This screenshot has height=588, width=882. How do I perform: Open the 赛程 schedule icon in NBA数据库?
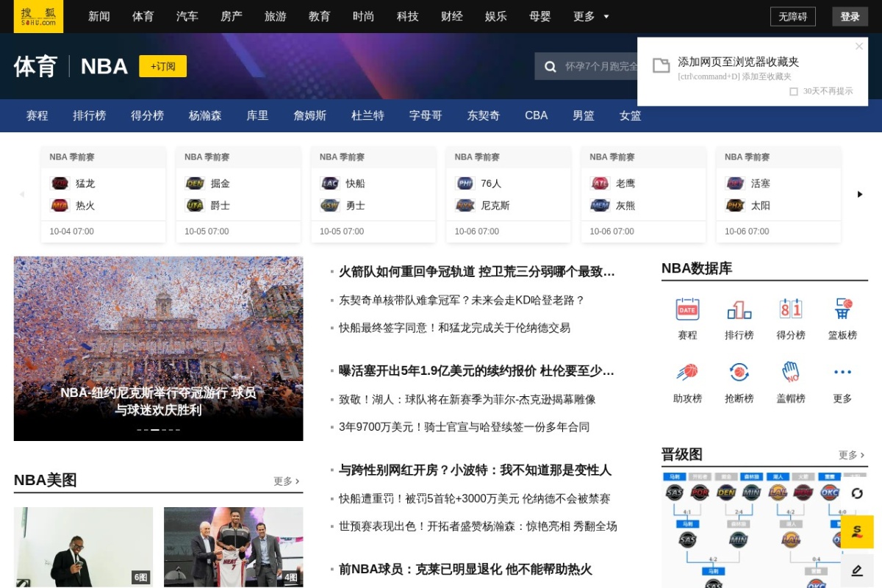click(x=687, y=309)
